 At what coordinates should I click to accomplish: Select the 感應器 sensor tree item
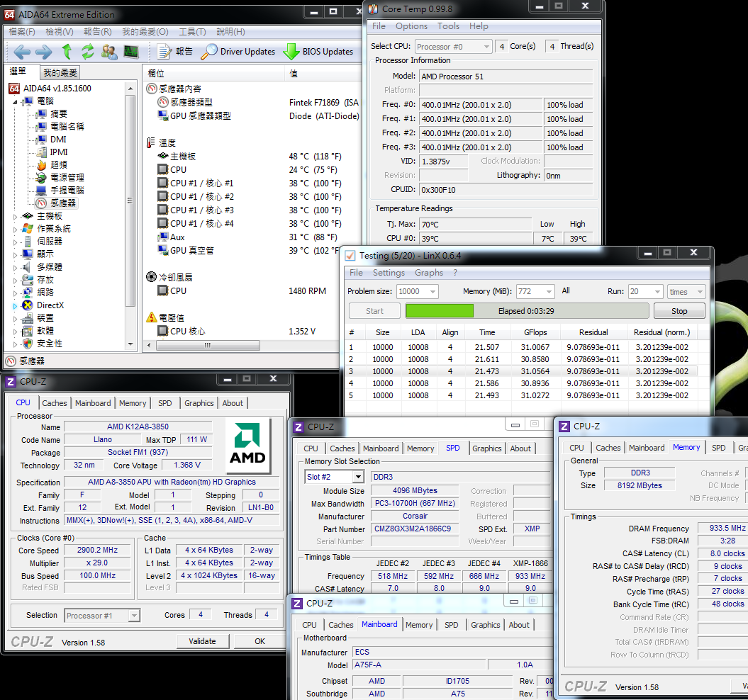pos(56,203)
